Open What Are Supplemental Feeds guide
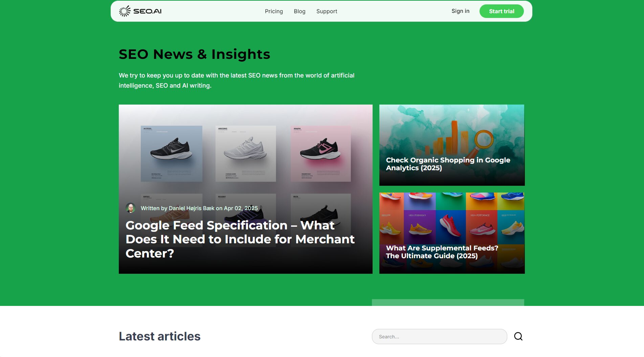 pos(442,252)
